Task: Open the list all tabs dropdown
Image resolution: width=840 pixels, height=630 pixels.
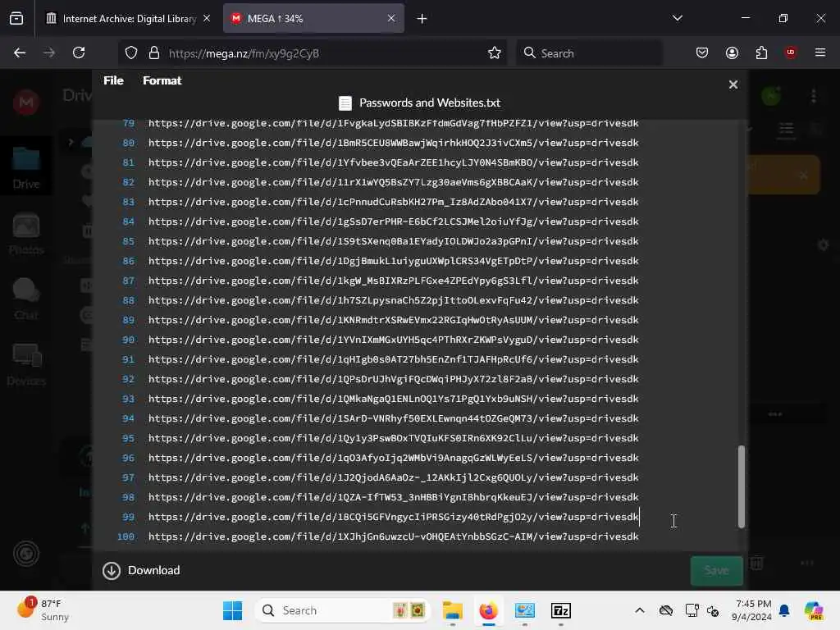Action: pos(677,18)
